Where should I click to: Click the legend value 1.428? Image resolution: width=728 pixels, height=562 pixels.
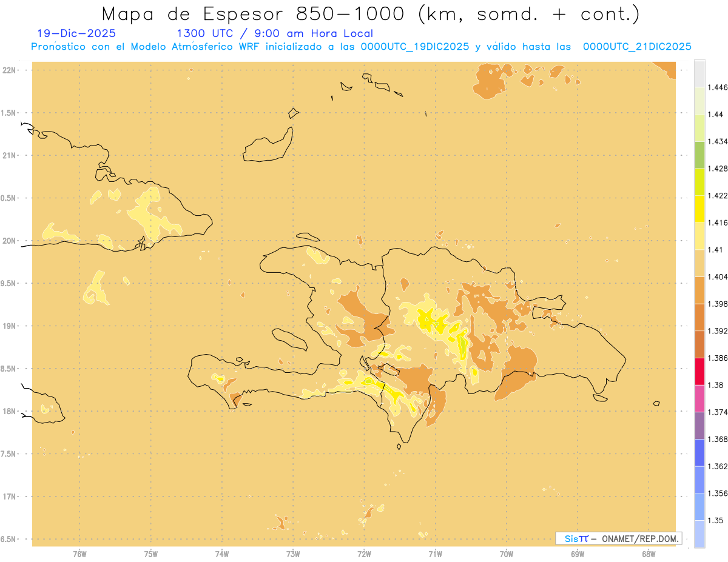click(x=718, y=168)
